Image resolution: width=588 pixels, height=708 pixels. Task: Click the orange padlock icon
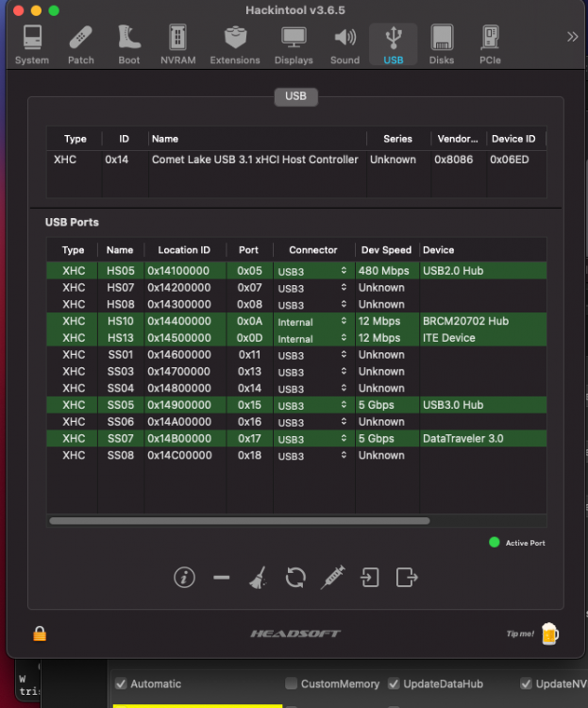click(40, 634)
